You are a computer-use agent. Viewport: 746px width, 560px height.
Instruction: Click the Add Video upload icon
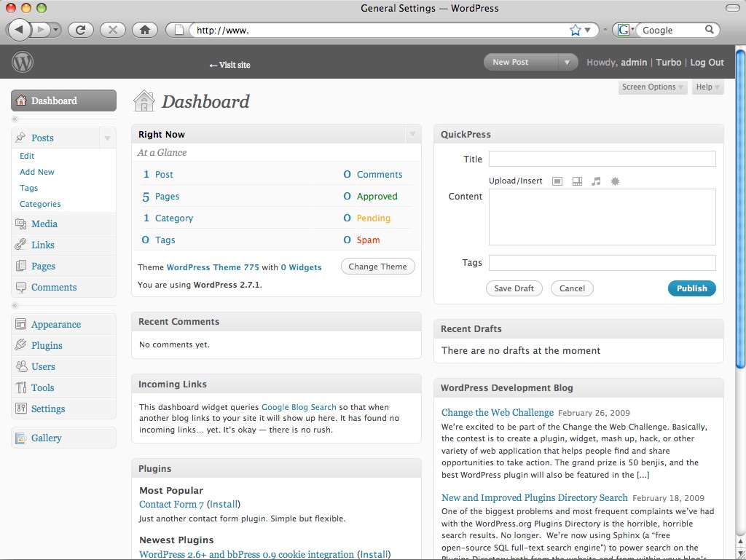coord(577,181)
